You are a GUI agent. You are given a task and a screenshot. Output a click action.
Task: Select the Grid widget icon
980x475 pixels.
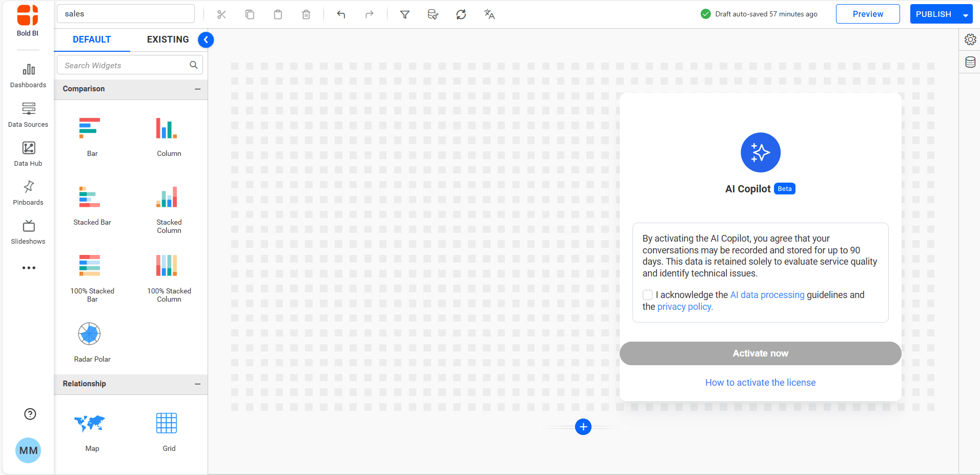pos(167,423)
